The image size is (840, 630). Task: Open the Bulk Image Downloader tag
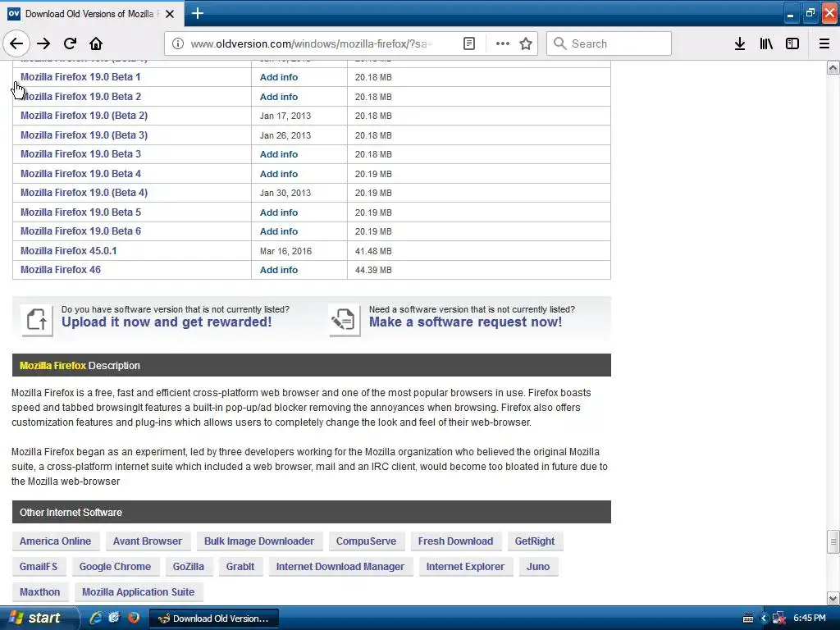259,541
